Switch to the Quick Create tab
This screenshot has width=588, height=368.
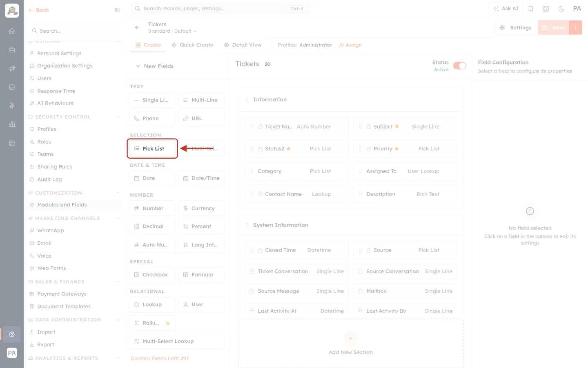(x=192, y=45)
